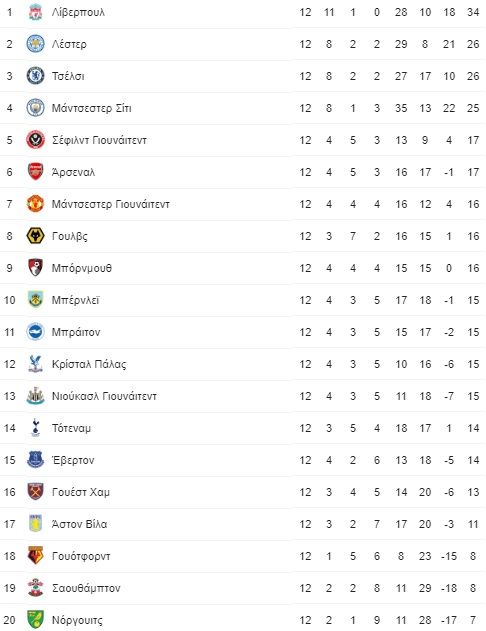Open the Μπράιτον team link

(x=76, y=332)
